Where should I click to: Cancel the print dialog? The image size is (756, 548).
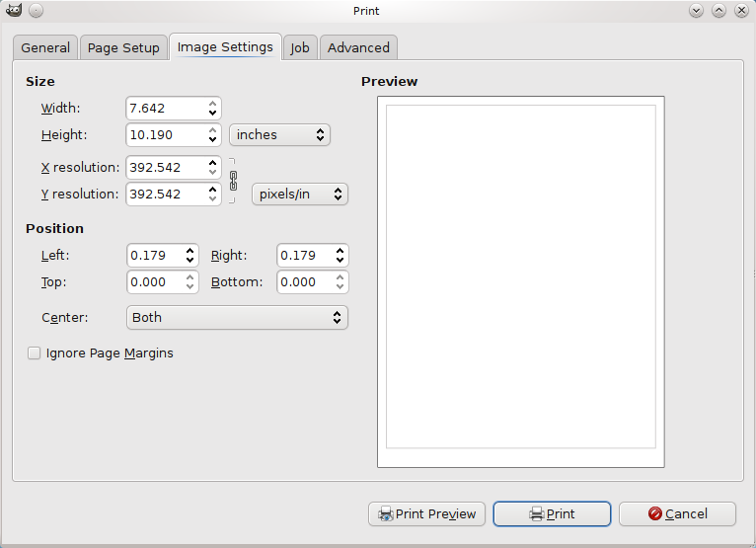coord(677,513)
